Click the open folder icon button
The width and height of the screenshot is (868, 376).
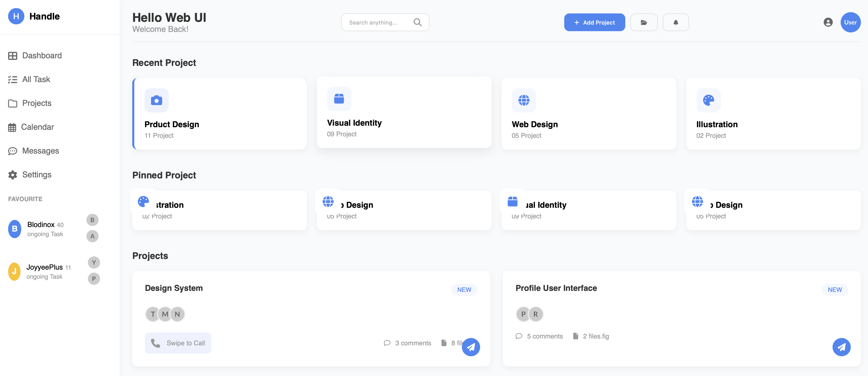point(644,23)
